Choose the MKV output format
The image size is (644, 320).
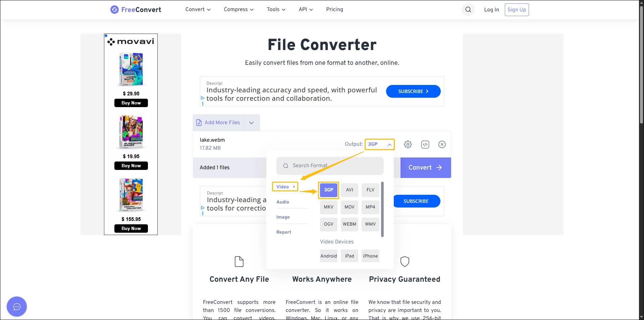[329, 207]
